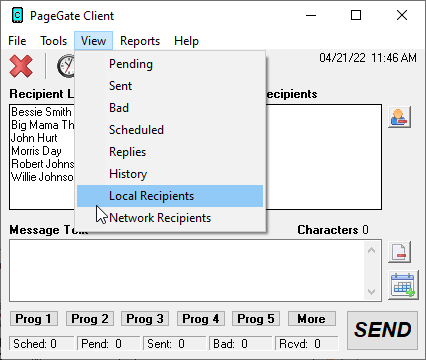Click the SEND button
Viewport: 426px width, 360px height.
coord(382,330)
